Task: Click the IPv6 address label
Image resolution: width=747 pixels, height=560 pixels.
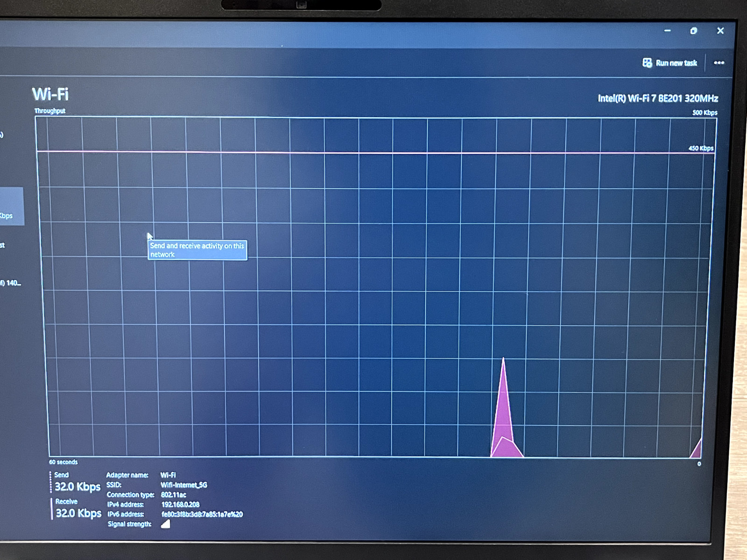Action: [x=126, y=514]
